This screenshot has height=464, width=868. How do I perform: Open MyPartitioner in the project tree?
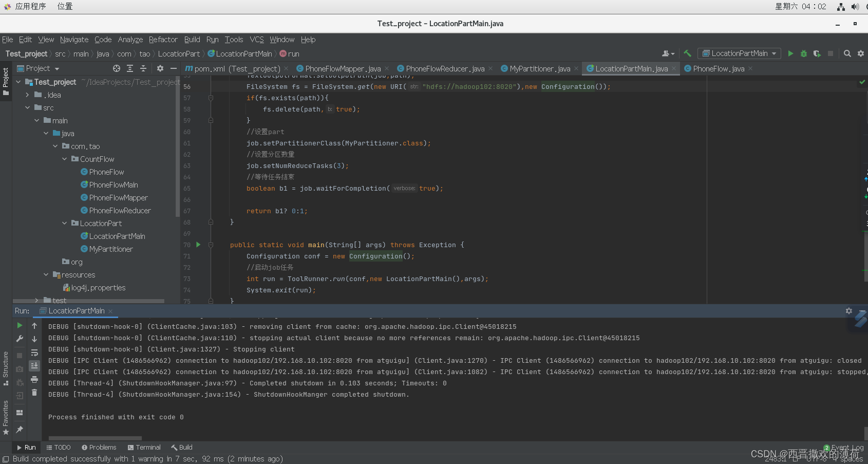111,249
